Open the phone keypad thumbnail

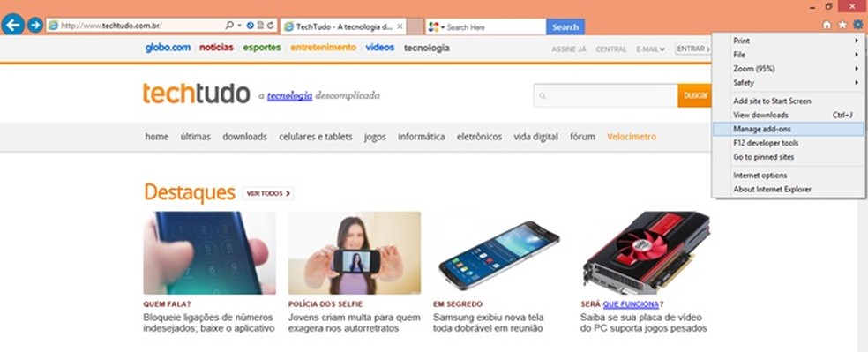[x=209, y=252]
